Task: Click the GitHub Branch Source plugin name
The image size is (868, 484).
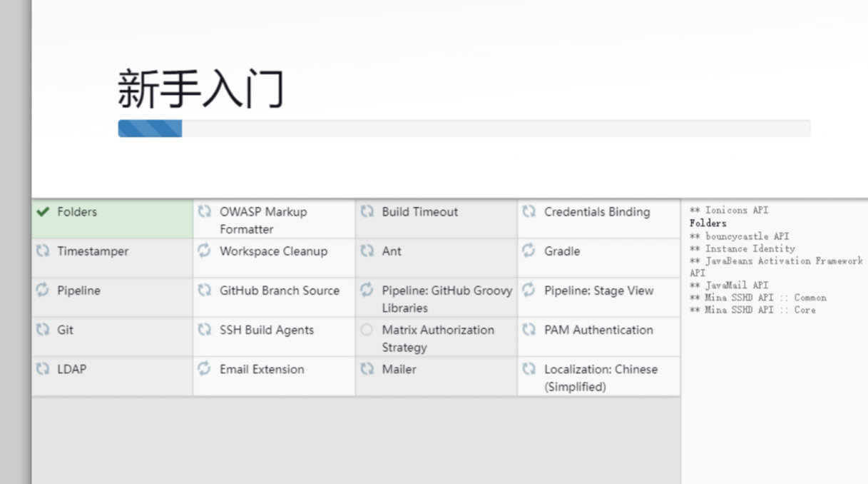Action: [280, 291]
